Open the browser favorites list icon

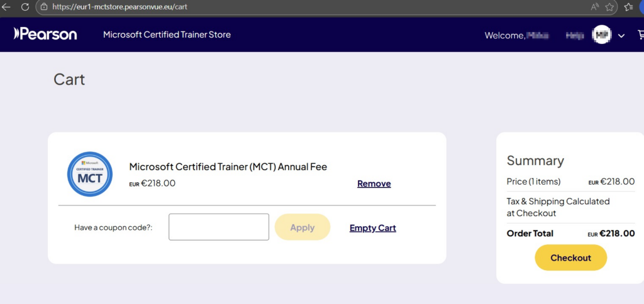[628, 7]
